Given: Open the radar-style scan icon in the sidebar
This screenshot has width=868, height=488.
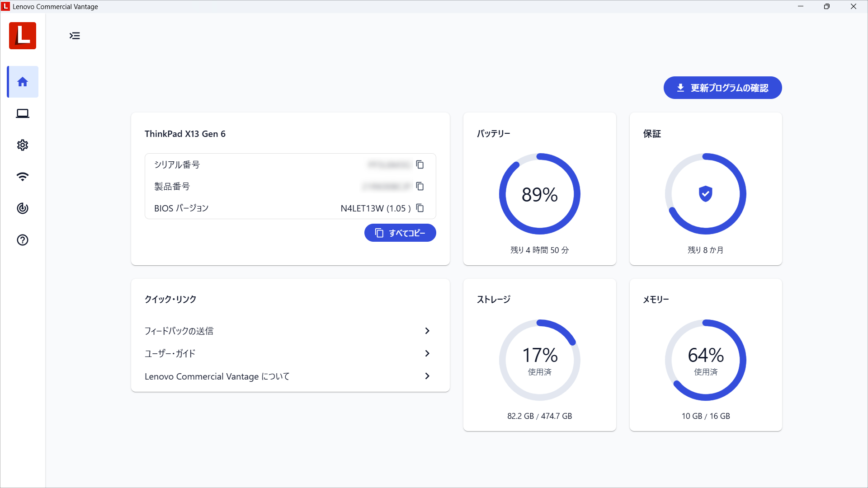Looking at the screenshot, I should pos(23,208).
